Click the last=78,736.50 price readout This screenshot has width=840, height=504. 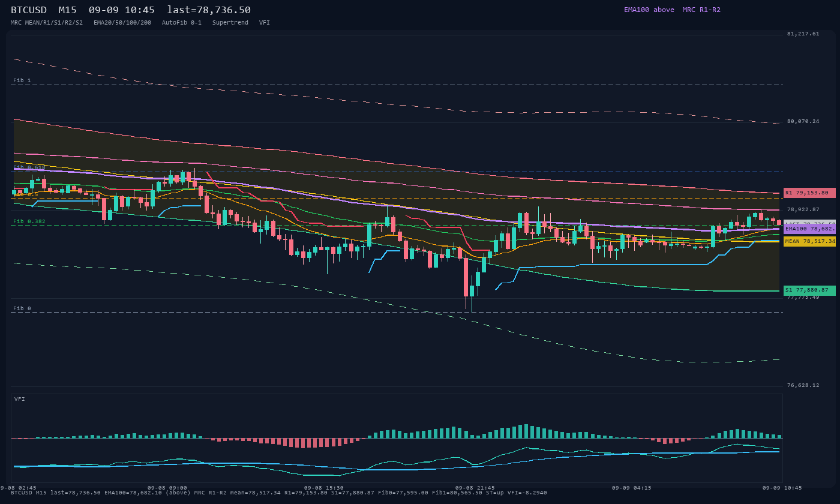pyautogui.click(x=209, y=10)
